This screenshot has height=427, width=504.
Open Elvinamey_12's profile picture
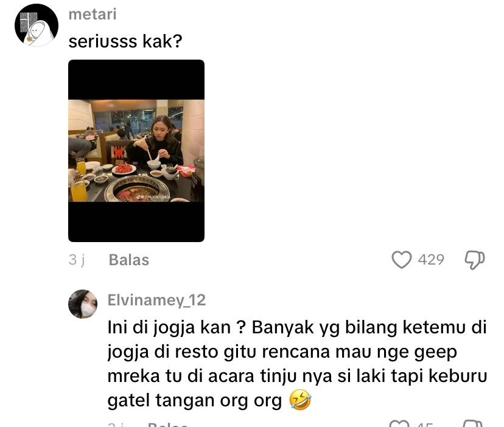tap(83, 304)
